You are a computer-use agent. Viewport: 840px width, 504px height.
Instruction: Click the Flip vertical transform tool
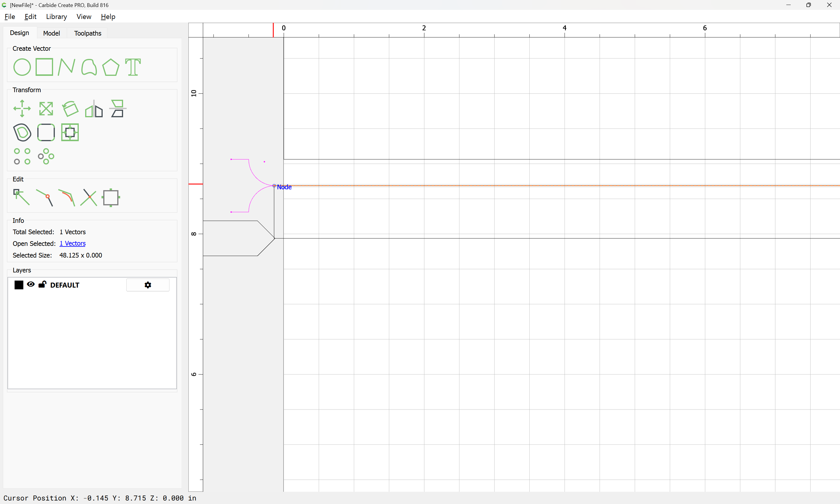[x=118, y=109]
